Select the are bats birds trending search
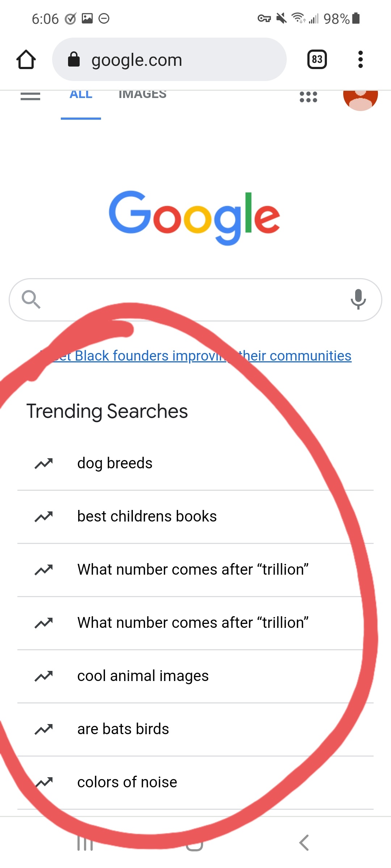 click(x=123, y=728)
